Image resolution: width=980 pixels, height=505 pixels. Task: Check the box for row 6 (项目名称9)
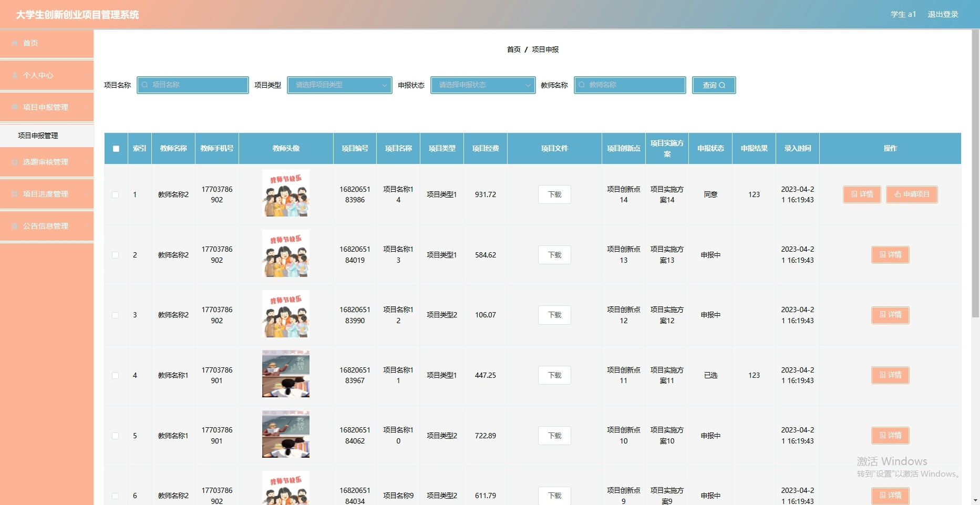[x=116, y=496]
